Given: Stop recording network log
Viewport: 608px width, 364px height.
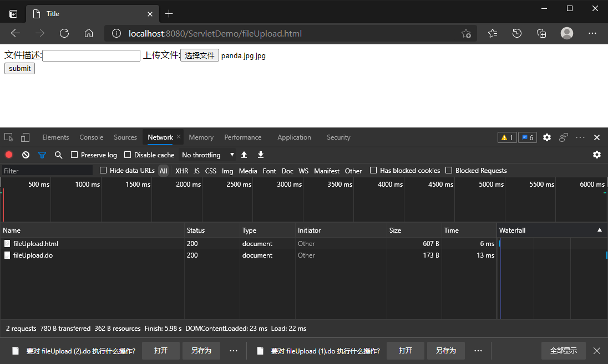Looking at the screenshot, I should pyautogui.click(x=9, y=155).
